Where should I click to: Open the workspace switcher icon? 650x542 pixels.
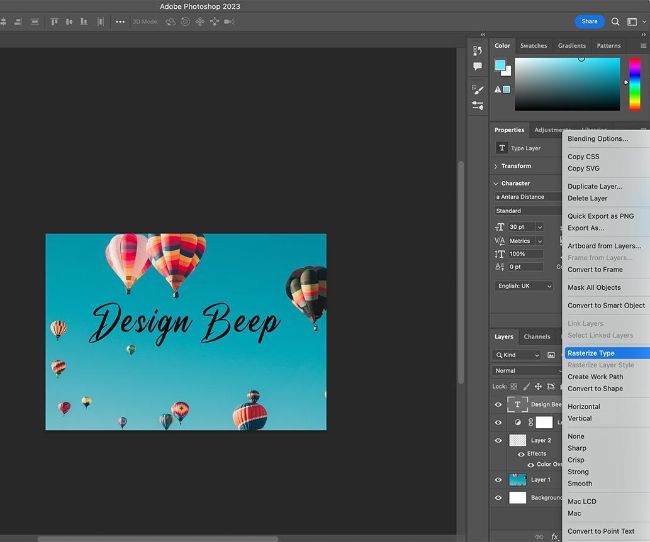click(x=632, y=21)
